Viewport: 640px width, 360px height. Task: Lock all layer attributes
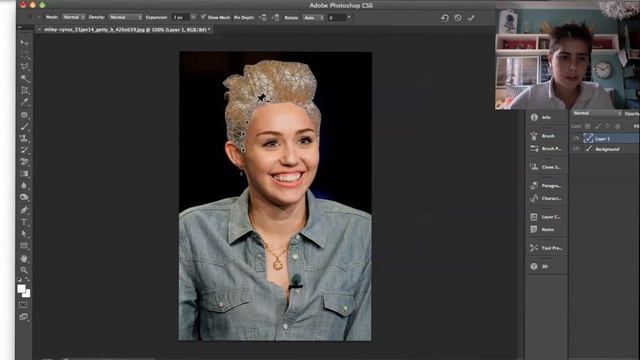tap(618, 126)
